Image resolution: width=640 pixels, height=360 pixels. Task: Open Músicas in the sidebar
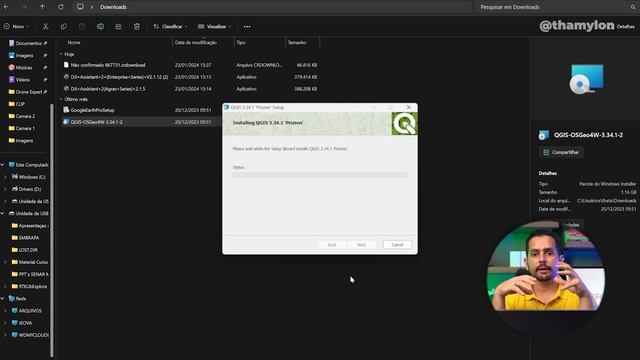click(23, 67)
